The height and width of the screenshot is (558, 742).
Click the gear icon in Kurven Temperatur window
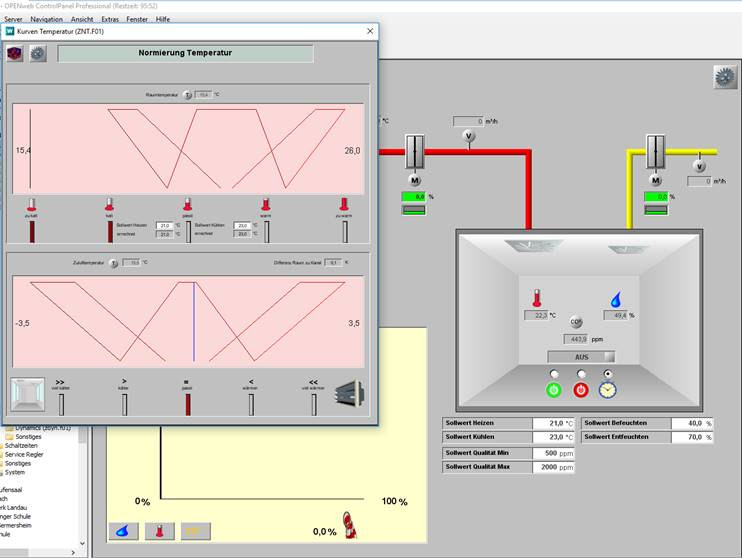(x=38, y=53)
